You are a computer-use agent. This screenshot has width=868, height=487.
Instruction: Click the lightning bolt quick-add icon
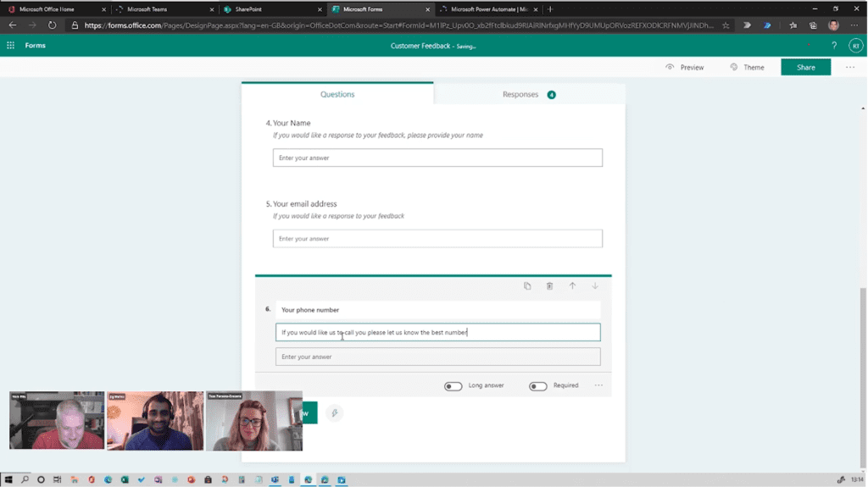point(335,413)
